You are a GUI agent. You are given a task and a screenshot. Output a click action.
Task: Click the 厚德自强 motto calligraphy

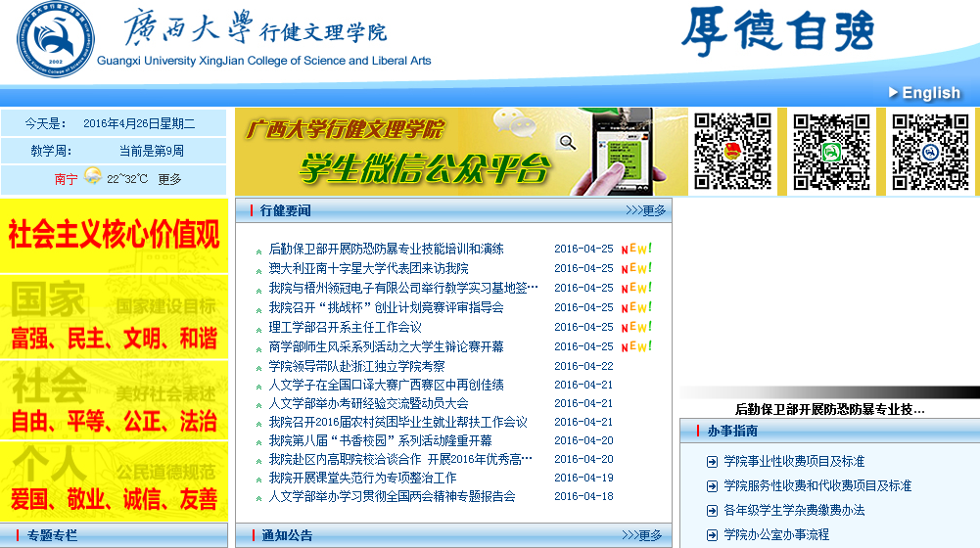(x=777, y=30)
